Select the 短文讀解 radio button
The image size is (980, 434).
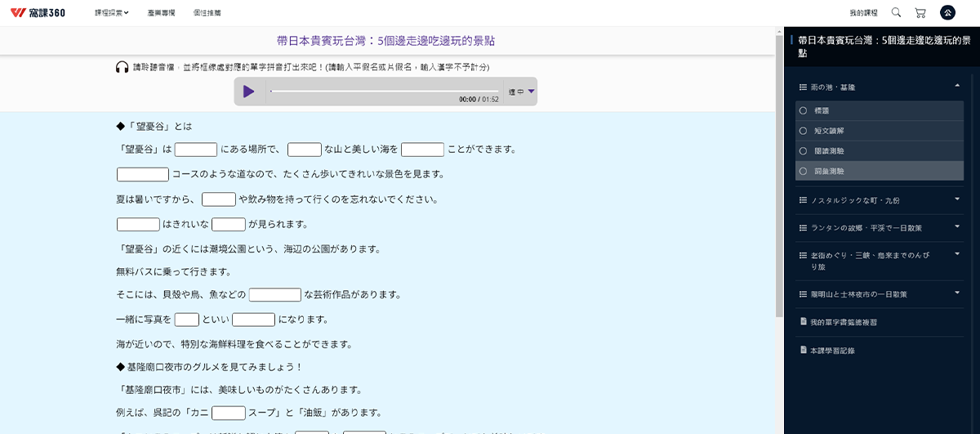[x=804, y=131]
